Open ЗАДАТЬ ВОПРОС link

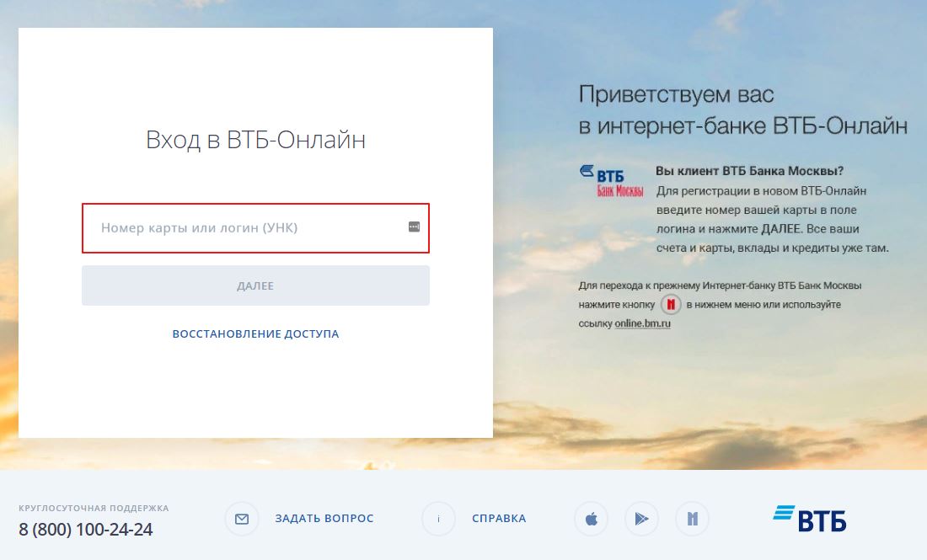[x=324, y=518]
